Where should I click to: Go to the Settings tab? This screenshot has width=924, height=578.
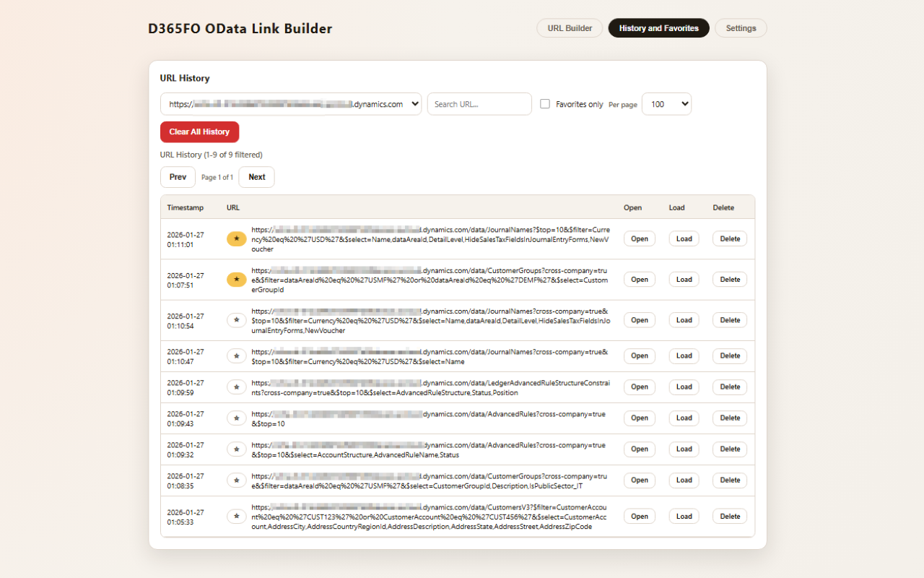(x=741, y=28)
